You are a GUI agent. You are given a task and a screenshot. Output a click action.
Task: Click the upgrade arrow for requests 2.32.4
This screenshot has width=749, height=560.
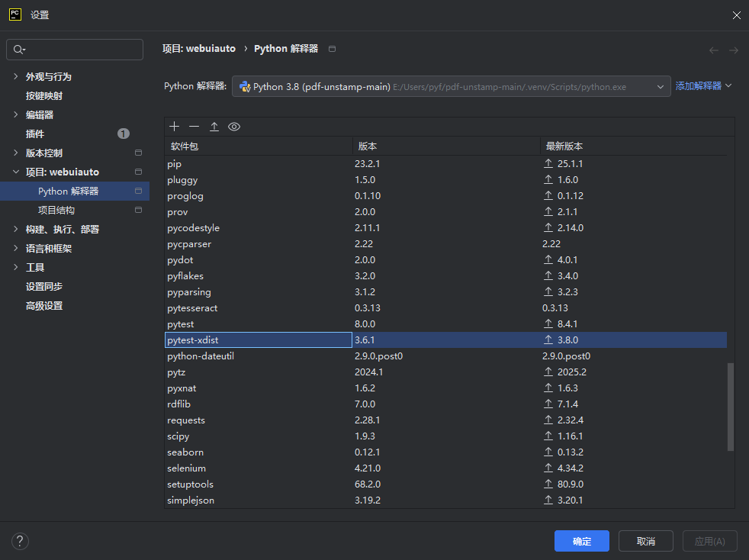(x=548, y=420)
